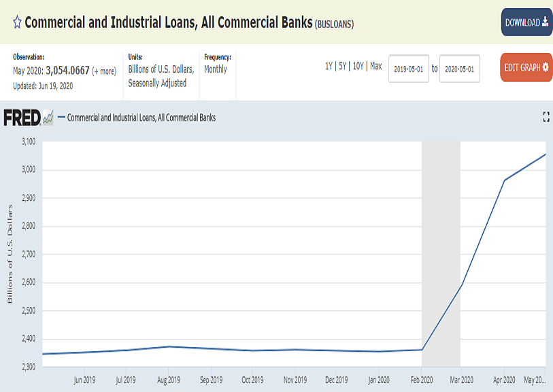Click the BUSLOANS series ID
This screenshot has height=392, width=553.
334,24
